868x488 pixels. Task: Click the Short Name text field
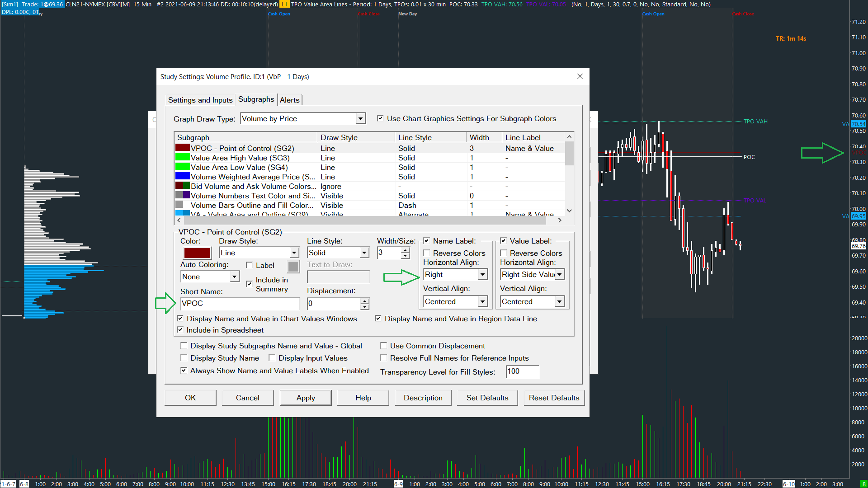[240, 303]
